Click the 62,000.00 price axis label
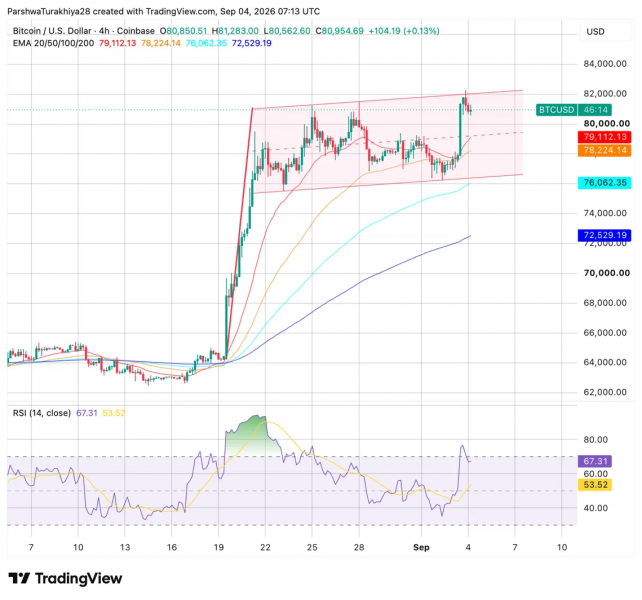The height and width of the screenshot is (600, 642). pos(605,392)
